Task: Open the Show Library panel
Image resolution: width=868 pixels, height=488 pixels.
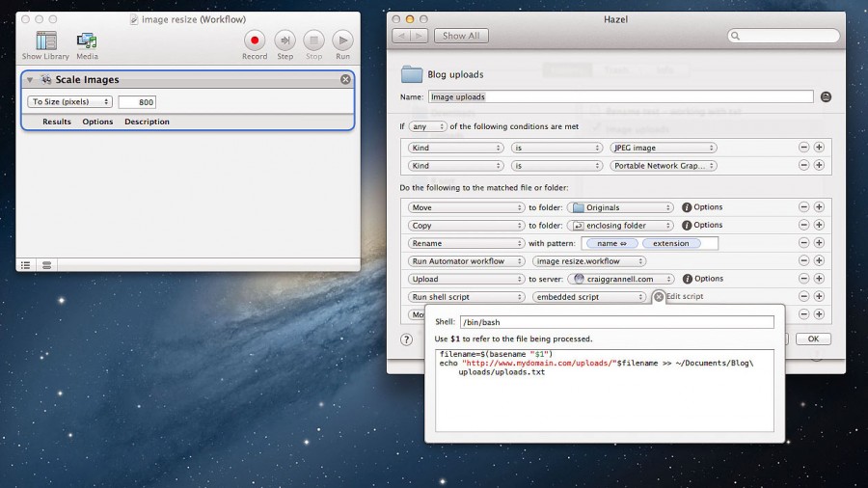Action: 45,41
